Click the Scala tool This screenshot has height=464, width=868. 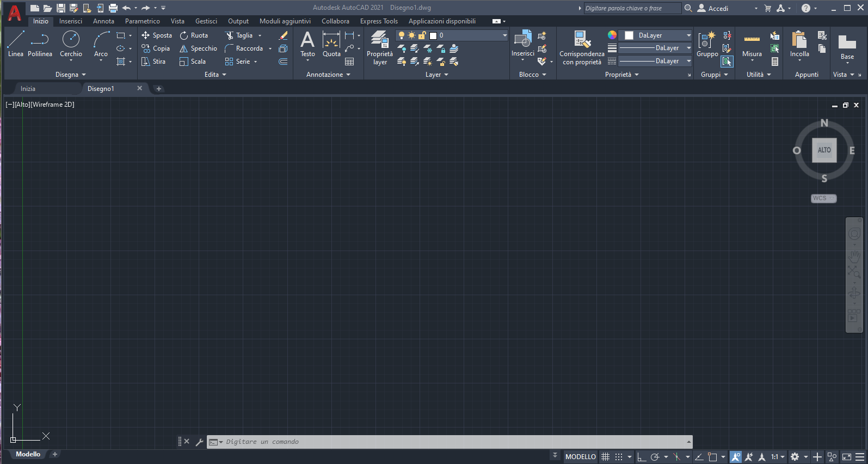193,62
